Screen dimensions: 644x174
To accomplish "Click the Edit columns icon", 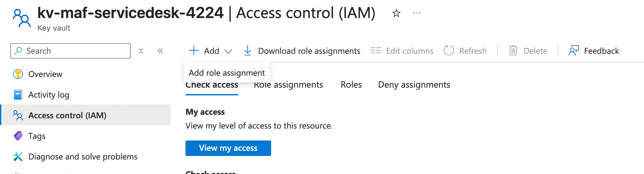I will pos(375,51).
